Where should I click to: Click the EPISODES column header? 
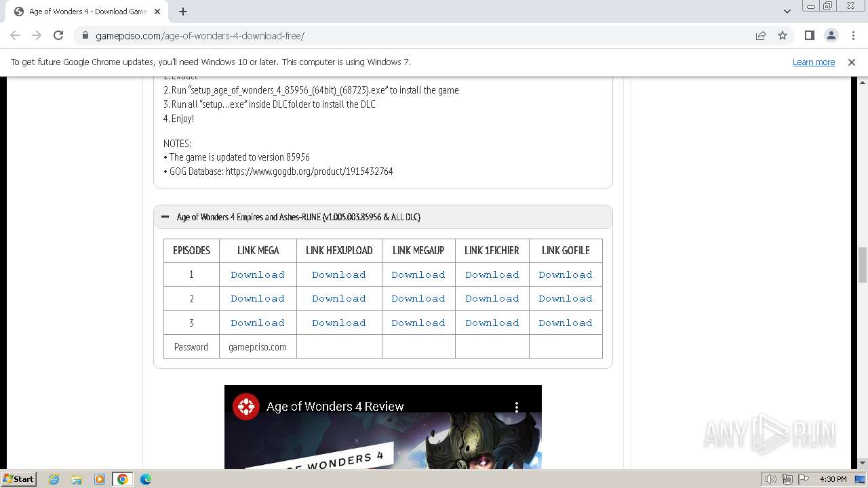[191, 250]
